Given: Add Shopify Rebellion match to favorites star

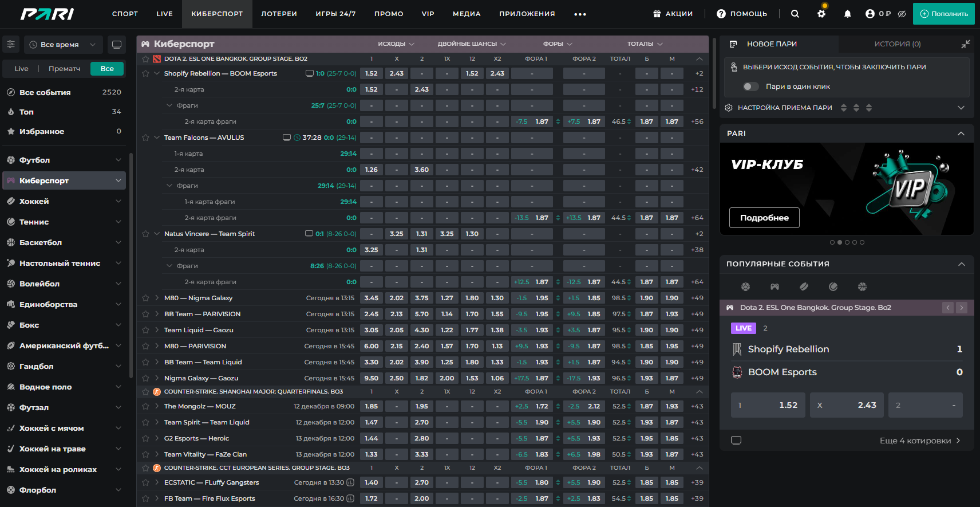Looking at the screenshot, I should 145,73.
